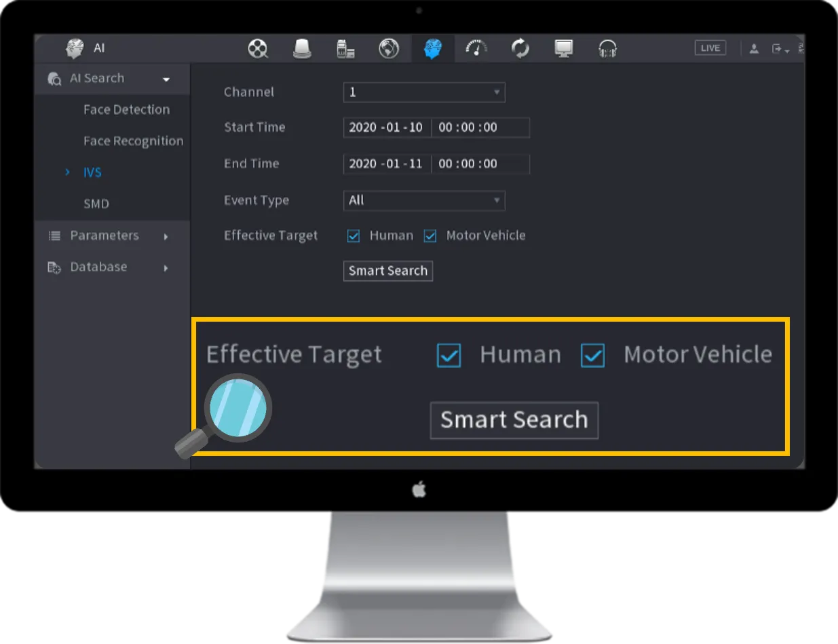Click Smart Search button below Event Type dropdown
The width and height of the screenshot is (838, 644).
click(388, 271)
